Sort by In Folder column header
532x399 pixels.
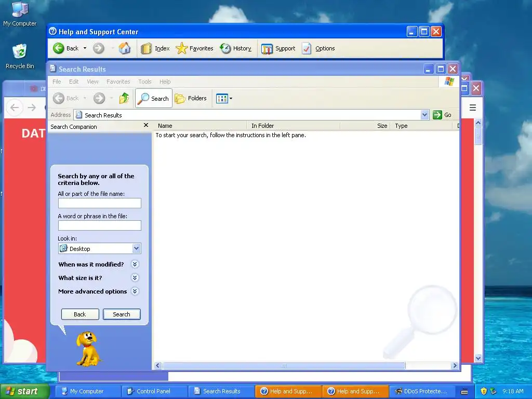294,126
